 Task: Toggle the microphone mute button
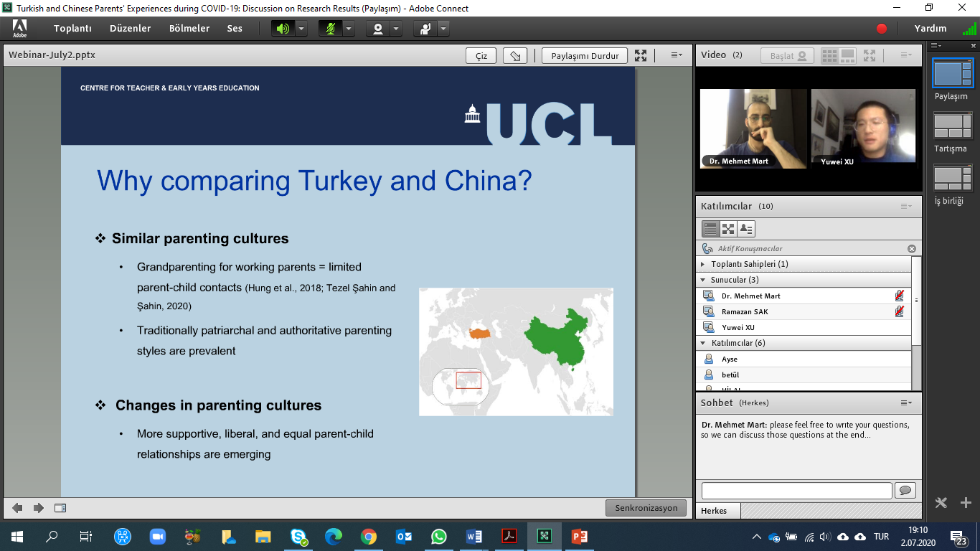(330, 29)
